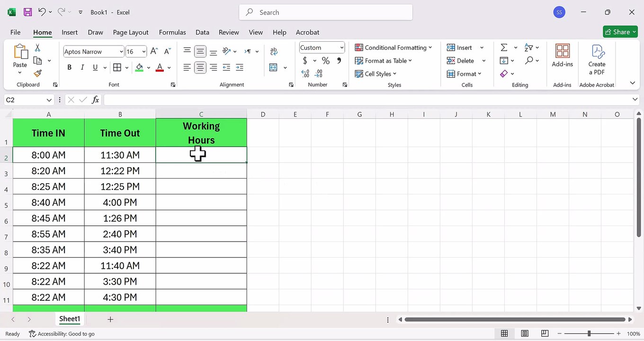Click Increase Font Size icon
This screenshot has width=644, height=341.
click(x=154, y=51)
